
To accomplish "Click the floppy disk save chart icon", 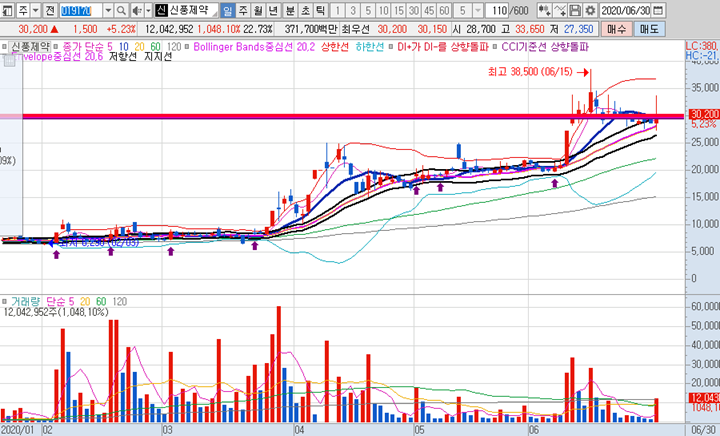I will 575,10.
